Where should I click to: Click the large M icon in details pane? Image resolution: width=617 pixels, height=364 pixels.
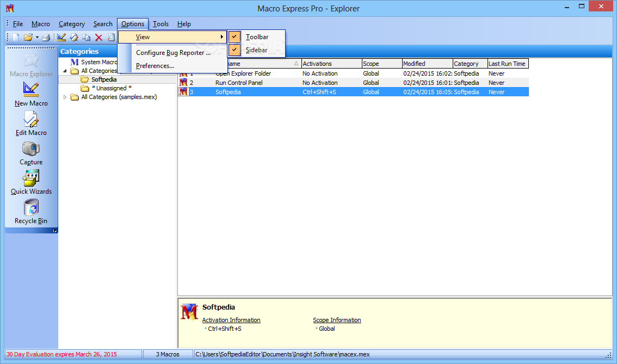point(189,312)
